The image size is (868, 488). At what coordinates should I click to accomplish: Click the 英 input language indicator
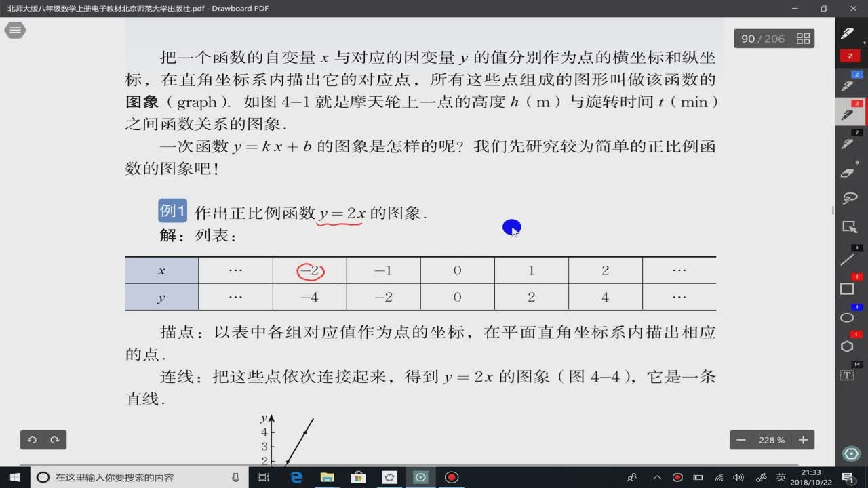pyautogui.click(x=781, y=477)
